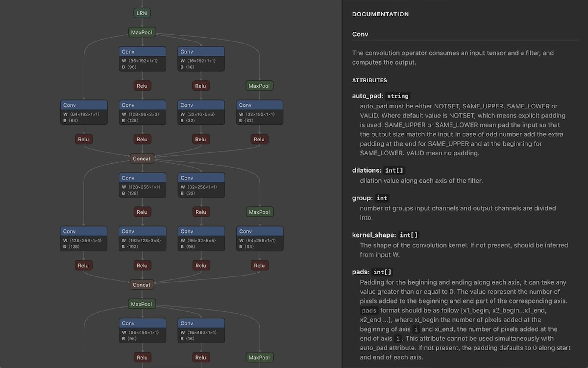Viewport: 588px width, 368px height.
Task: Select the LRN node at top
Action: (x=142, y=13)
